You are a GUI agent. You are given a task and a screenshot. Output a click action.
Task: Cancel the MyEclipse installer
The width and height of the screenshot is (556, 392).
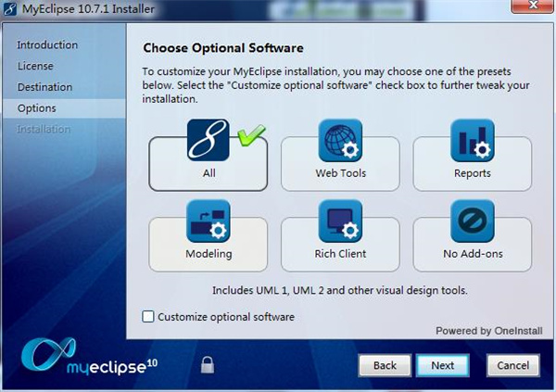tap(512, 365)
